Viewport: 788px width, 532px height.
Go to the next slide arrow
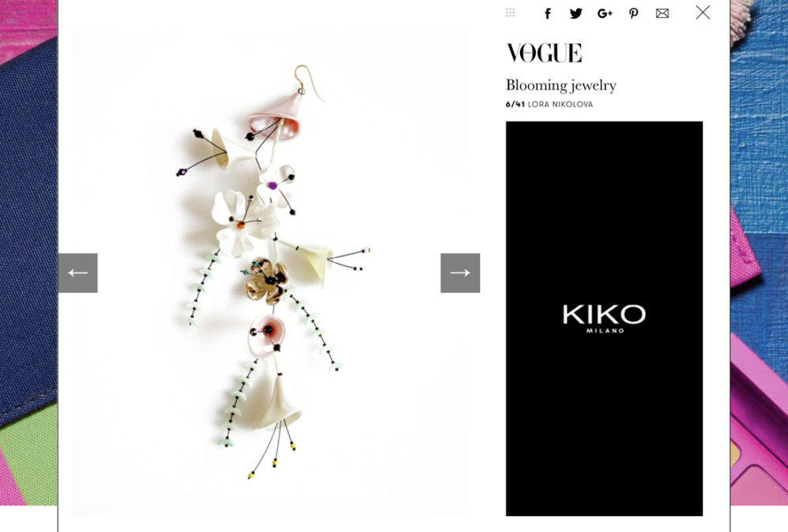(x=460, y=273)
